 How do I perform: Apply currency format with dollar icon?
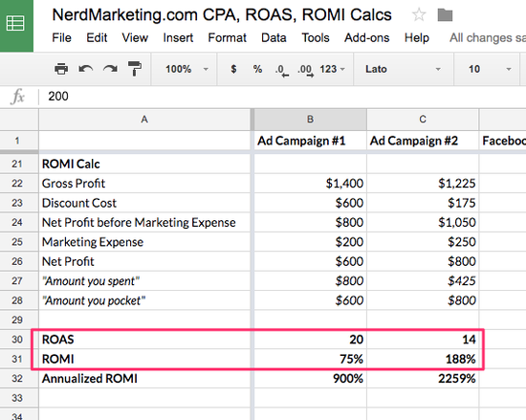click(233, 69)
